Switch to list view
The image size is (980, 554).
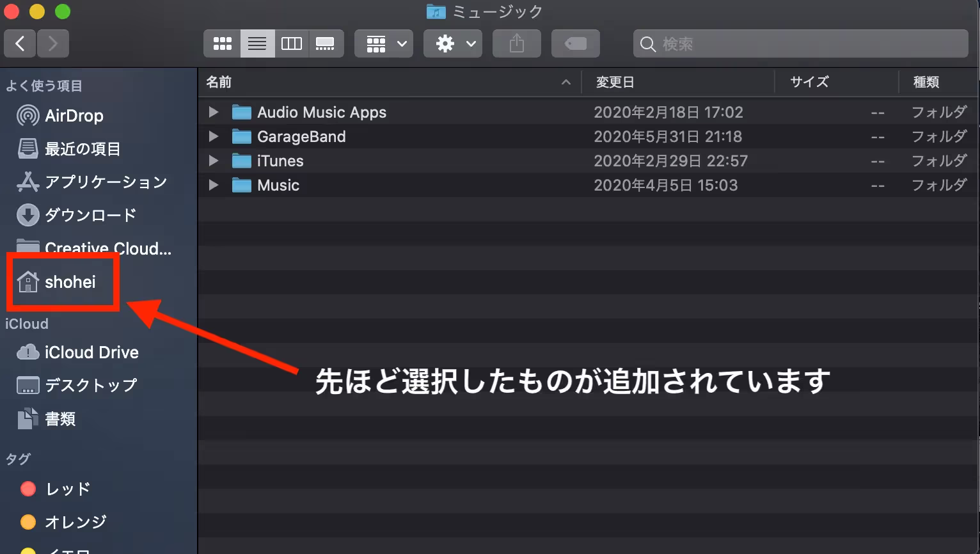257,44
